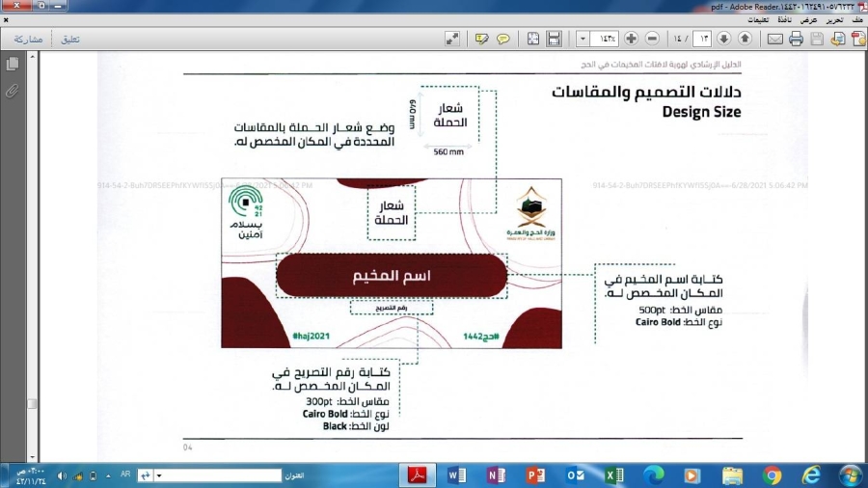This screenshot has height=488, width=868.
Task: Expand the taskbar address bar dropdown
Action: pyautogui.click(x=161, y=475)
